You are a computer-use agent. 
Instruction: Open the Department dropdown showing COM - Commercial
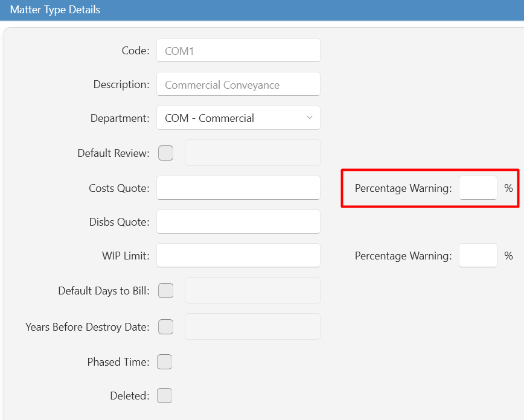pyautogui.click(x=238, y=118)
